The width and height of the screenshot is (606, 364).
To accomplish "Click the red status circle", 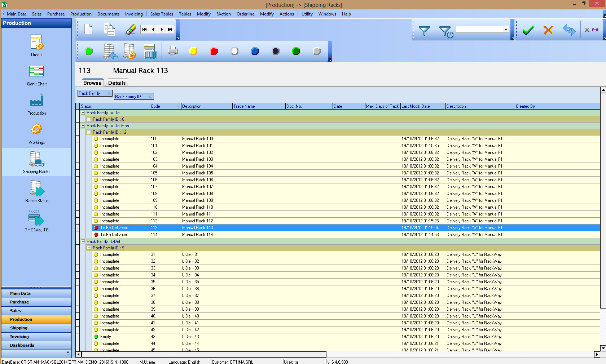I will (214, 52).
